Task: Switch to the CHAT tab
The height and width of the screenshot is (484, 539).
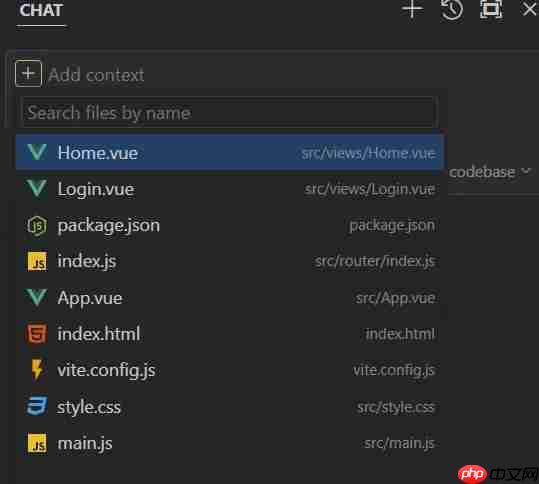Action: pyautogui.click(x=41, y=10)
